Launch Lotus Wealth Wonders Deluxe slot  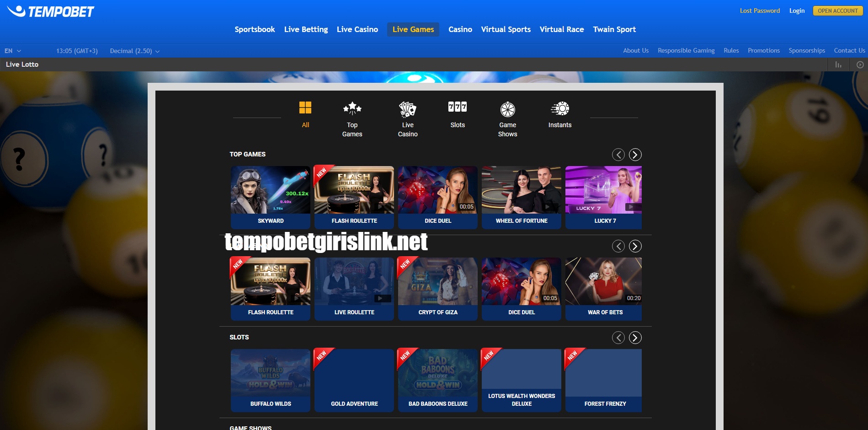tap(522, 380)
